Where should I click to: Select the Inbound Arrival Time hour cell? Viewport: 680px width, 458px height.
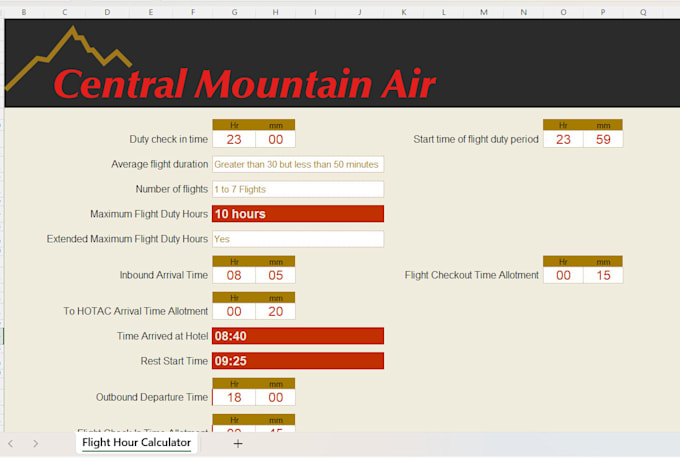click(234, 275)
